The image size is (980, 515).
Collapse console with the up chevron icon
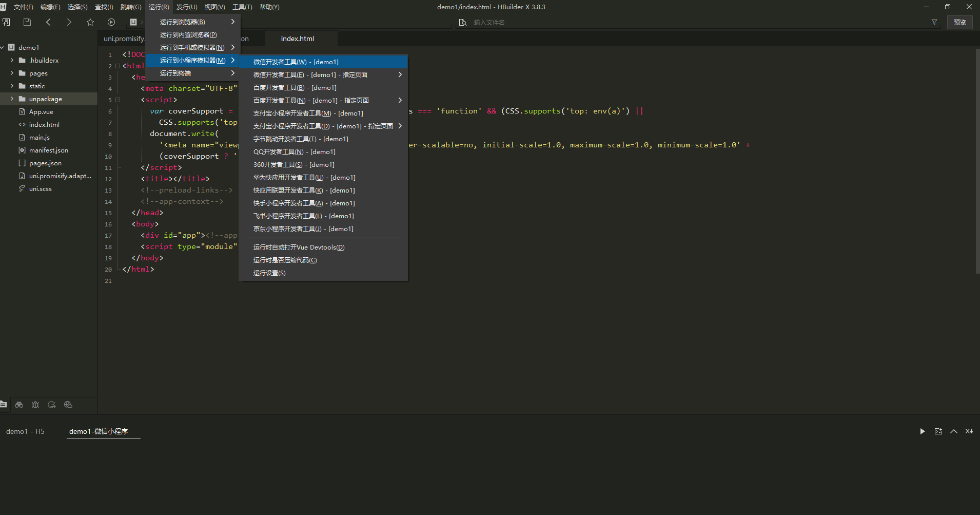954,431
